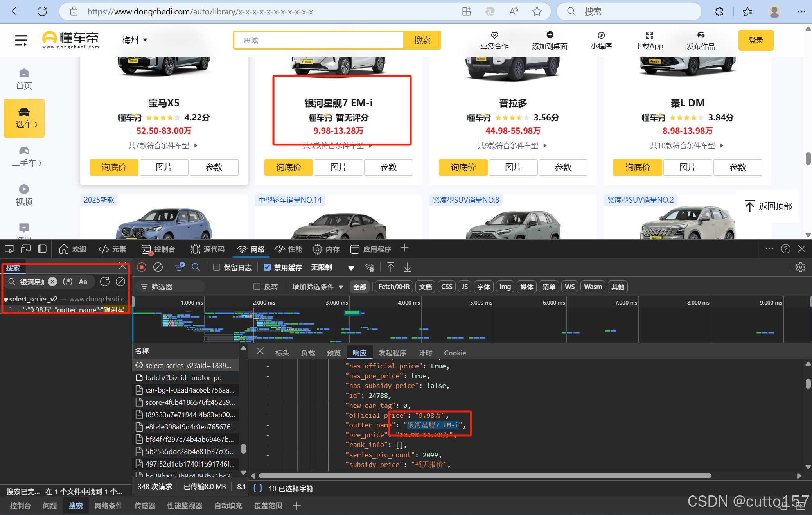Open the 梅州 city selector dropdown
Viewport: 812px width, 515px height.
(x=135, y=40)
